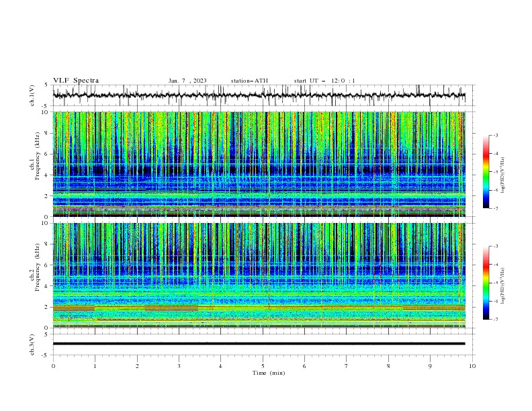Click the ch.1 voltage waveform trace
The image size is (532, 411).
tap(259, 95)
